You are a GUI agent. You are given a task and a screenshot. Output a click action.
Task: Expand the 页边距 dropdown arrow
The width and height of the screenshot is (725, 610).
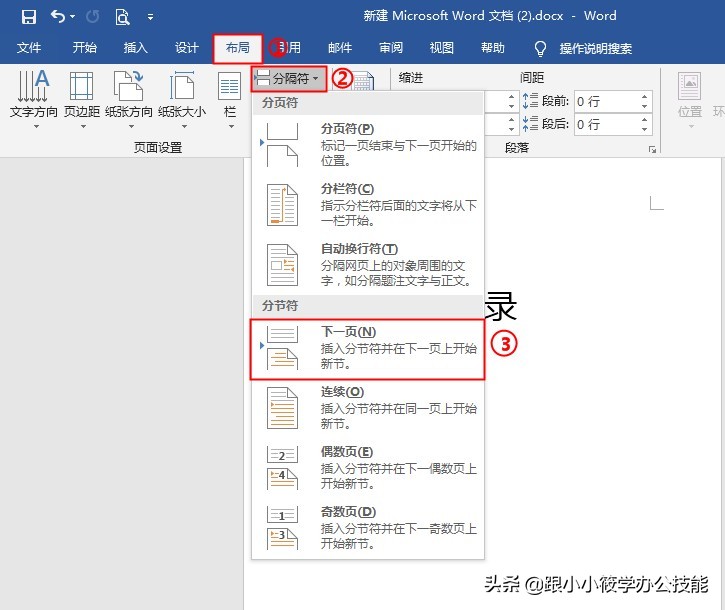point(83,126)
